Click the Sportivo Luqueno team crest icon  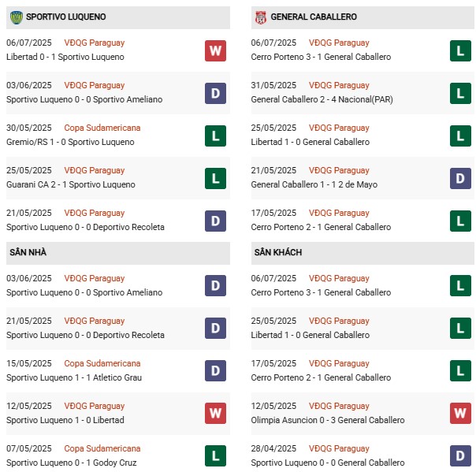pos(16,17)
